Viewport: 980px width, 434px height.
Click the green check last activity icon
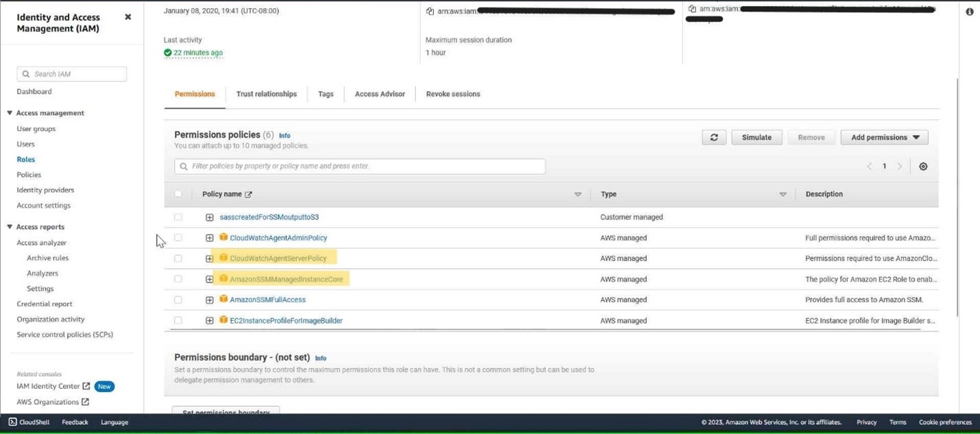click(168, 53)
